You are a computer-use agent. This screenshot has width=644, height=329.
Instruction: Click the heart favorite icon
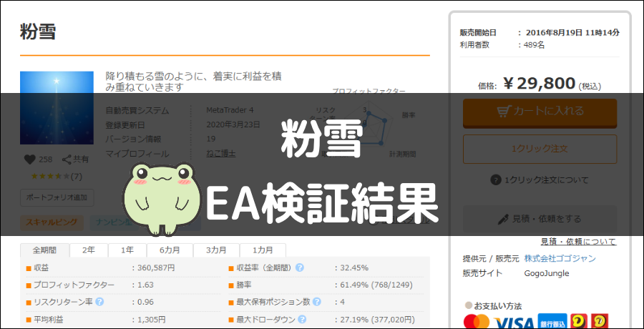pos(29,159)
